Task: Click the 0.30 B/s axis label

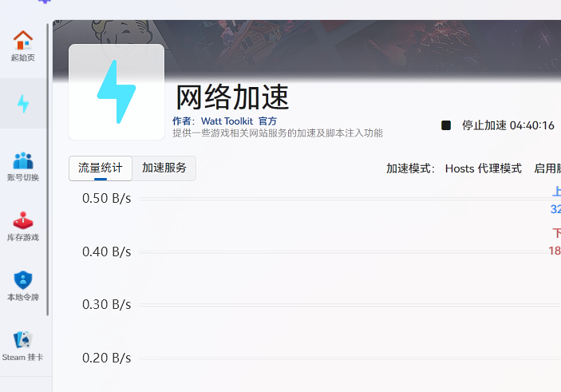Action: pyautogui.click(x=107, y=305)
